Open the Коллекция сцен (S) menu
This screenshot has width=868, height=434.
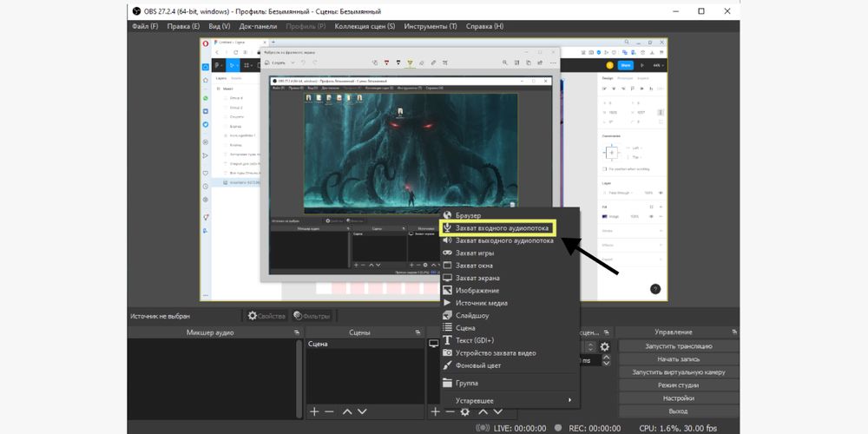(365, 26)
